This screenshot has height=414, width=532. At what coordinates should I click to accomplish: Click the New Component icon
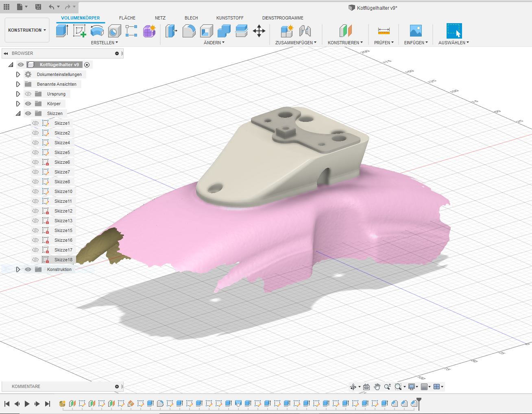287,31
